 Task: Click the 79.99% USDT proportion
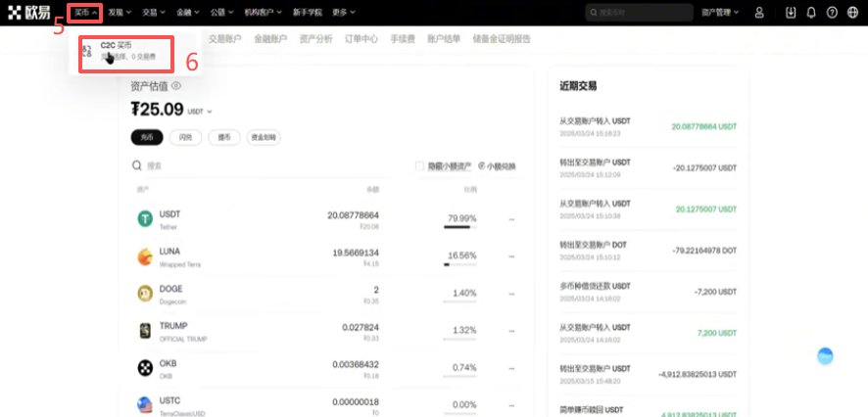click(461, 218)
